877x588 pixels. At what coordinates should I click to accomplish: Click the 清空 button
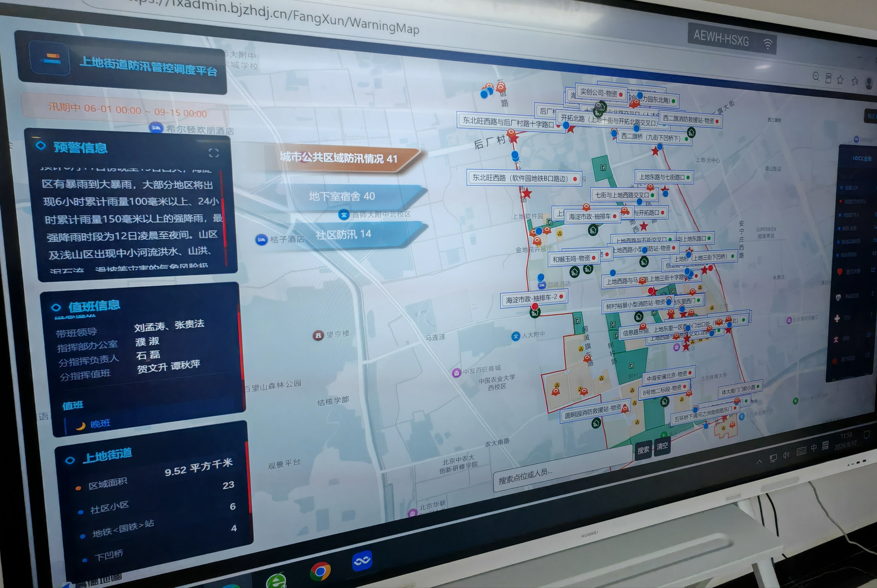pos(662,446)
